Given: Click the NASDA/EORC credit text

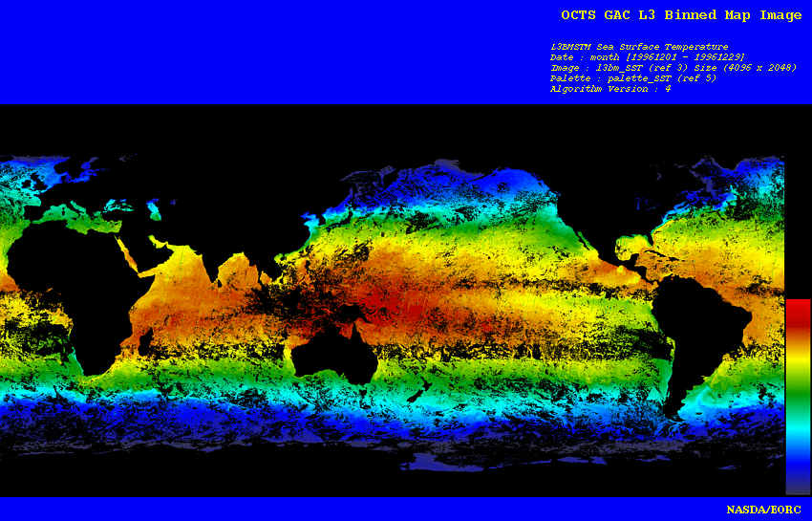Looking at the screenshot, I should tap(763, 509).
